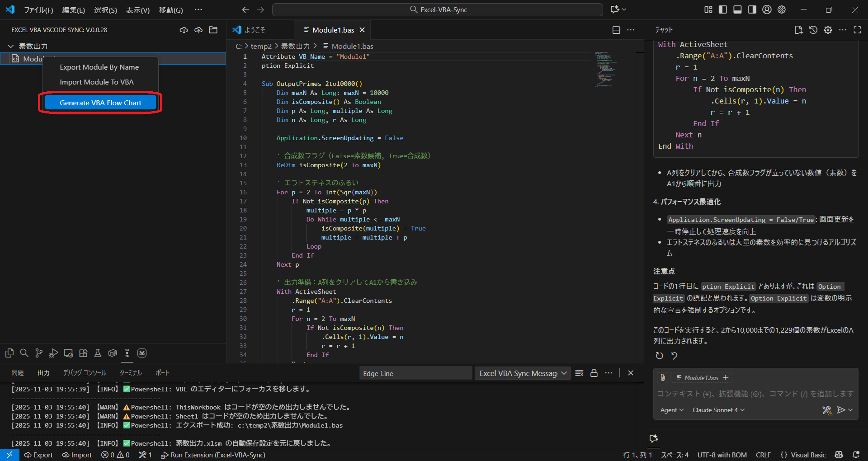Viewport: 868px width, 461px height.
Task: Click the attach context paperclip in chat input
Action: [x=663, y=378]
